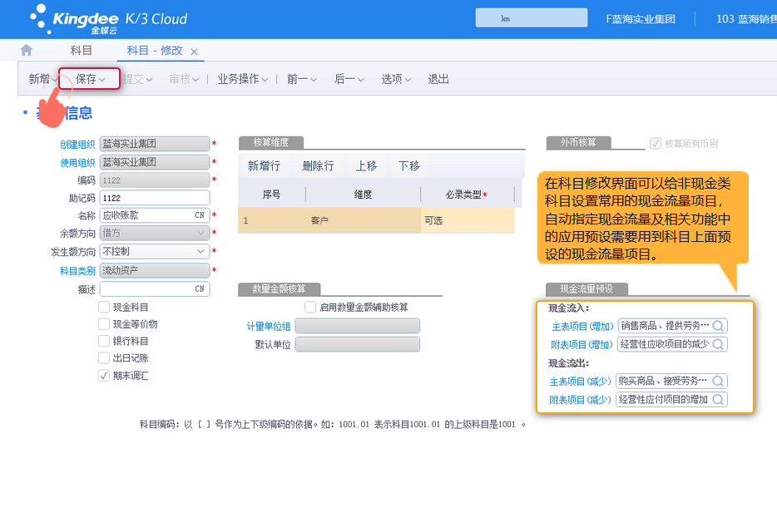Click the 可选 cell in 必录类型 column
This screenshot has height=532, width=777.
pos(468,220)
